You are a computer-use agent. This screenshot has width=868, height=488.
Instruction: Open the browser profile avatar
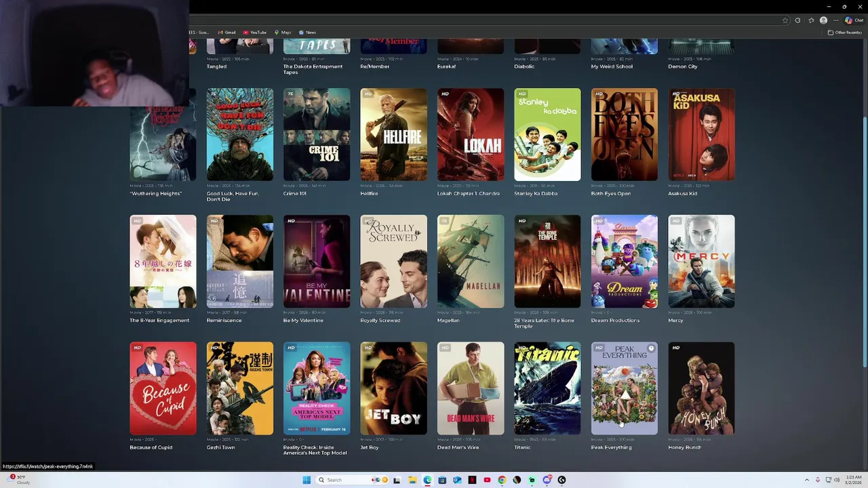coord(823,20)
